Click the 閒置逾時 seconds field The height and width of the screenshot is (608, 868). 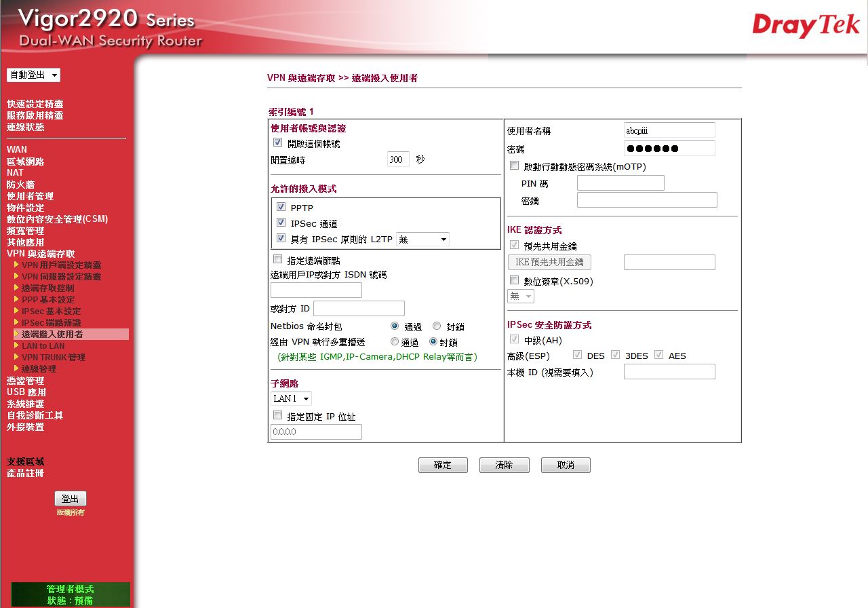click(x=398, y=159)
